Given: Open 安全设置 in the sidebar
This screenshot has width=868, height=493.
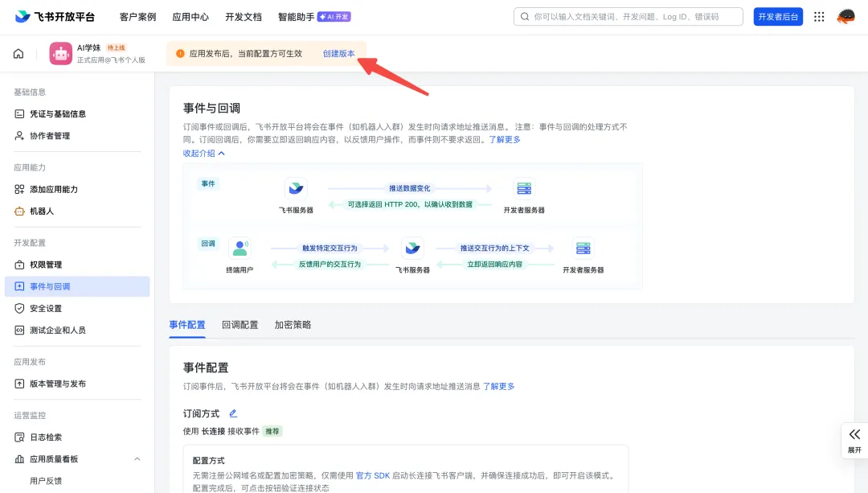Looking at the screenshot, I should [x=46, y=308].
